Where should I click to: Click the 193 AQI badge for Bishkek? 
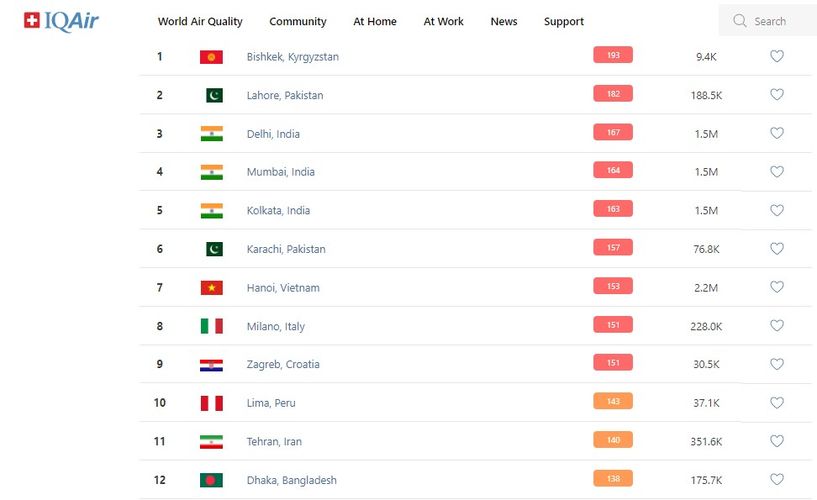pyautogui.click(x=613, y=55)
